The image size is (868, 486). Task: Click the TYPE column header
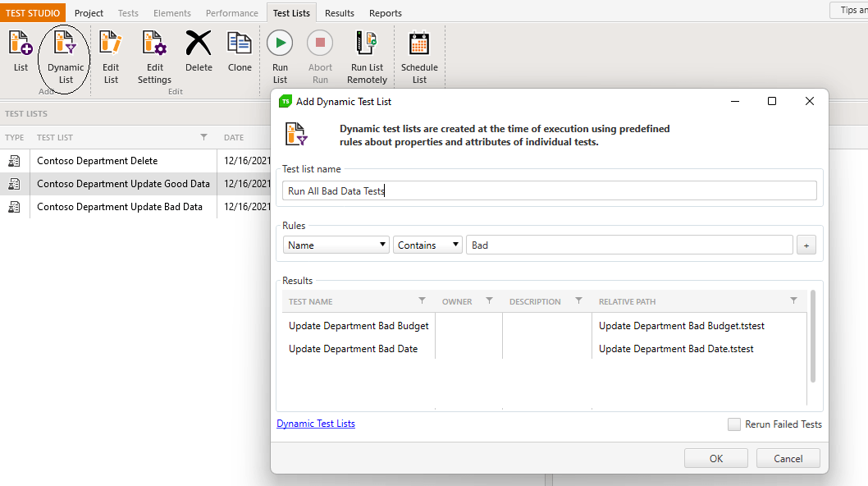[x=15, y=137]
